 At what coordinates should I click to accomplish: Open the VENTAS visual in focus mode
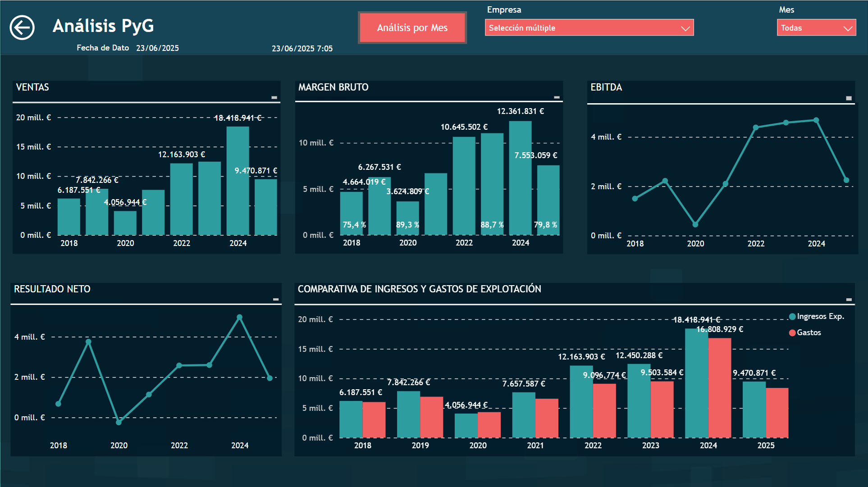tap(274, 96)
